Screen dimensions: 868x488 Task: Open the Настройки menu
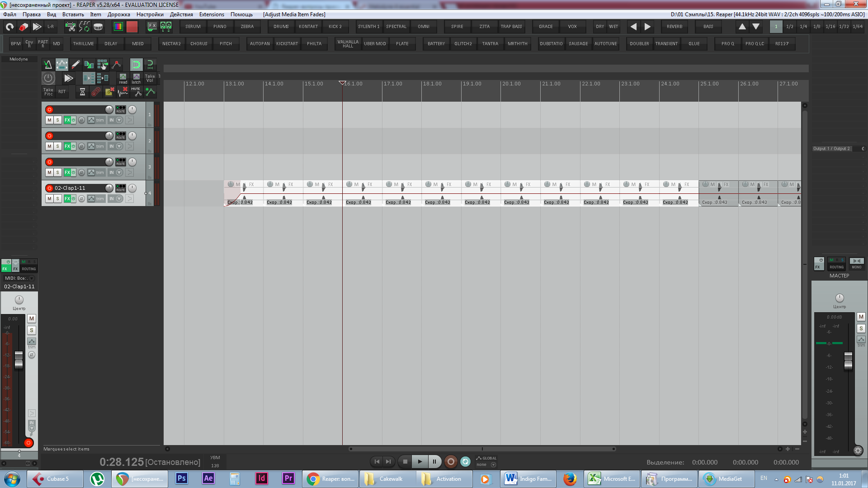tap(150, 14)
